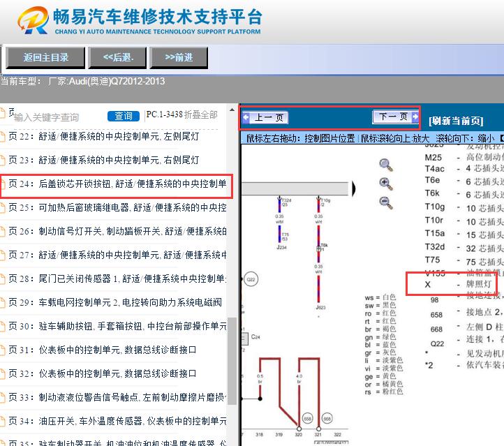Click the [刷新当前页] refresh link

coord(456,121)
